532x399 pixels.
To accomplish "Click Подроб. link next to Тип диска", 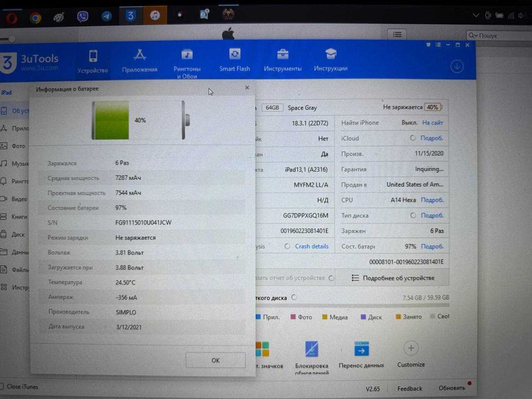I will [432, 215].
